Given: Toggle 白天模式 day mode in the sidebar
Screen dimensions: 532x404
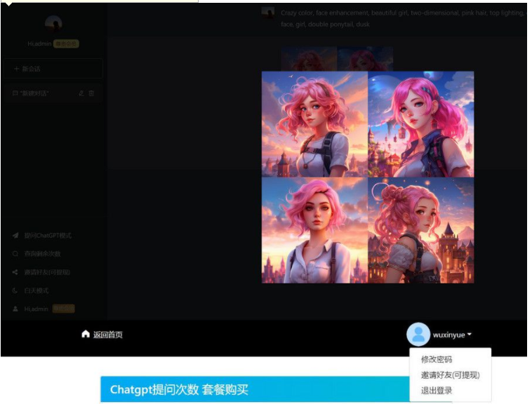Looking at the screenshot, I should 35,290.
